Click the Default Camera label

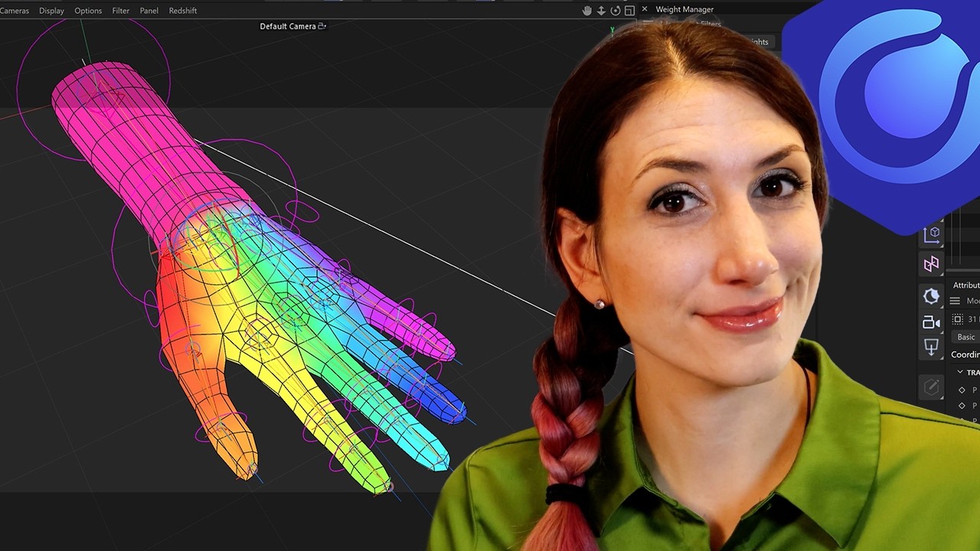[288, 26]
